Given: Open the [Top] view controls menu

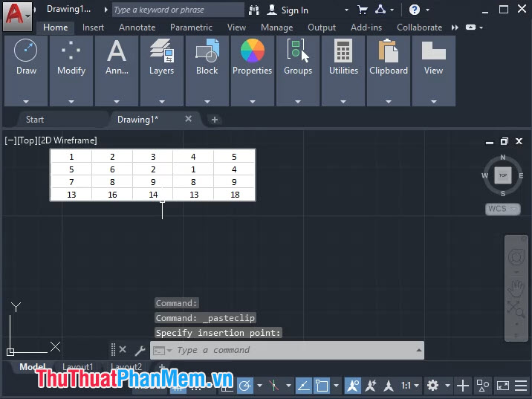Looking at the screenshot, I should coord(27,140).
